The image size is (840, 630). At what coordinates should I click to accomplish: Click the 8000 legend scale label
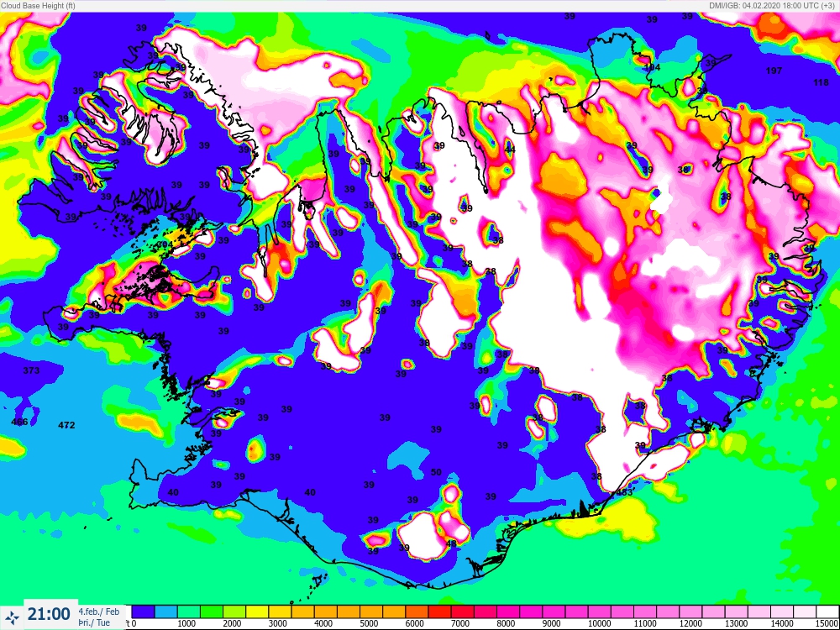506,624
